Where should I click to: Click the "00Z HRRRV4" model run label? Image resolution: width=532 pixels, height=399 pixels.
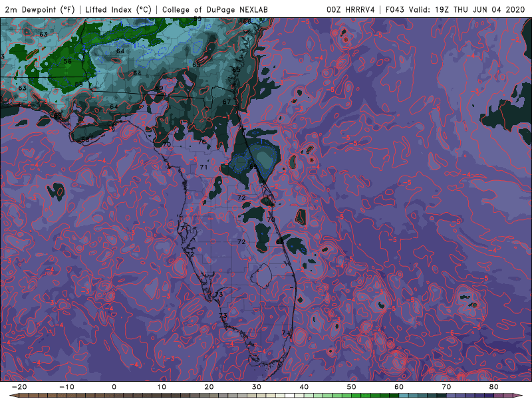(350, 9)
